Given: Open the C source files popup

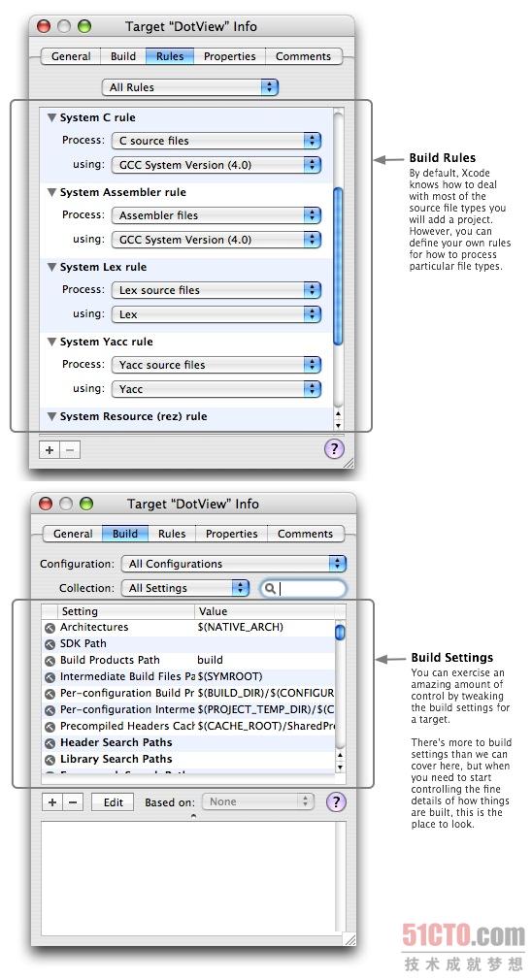Looking at the screenshot, I should coord(216,141).
